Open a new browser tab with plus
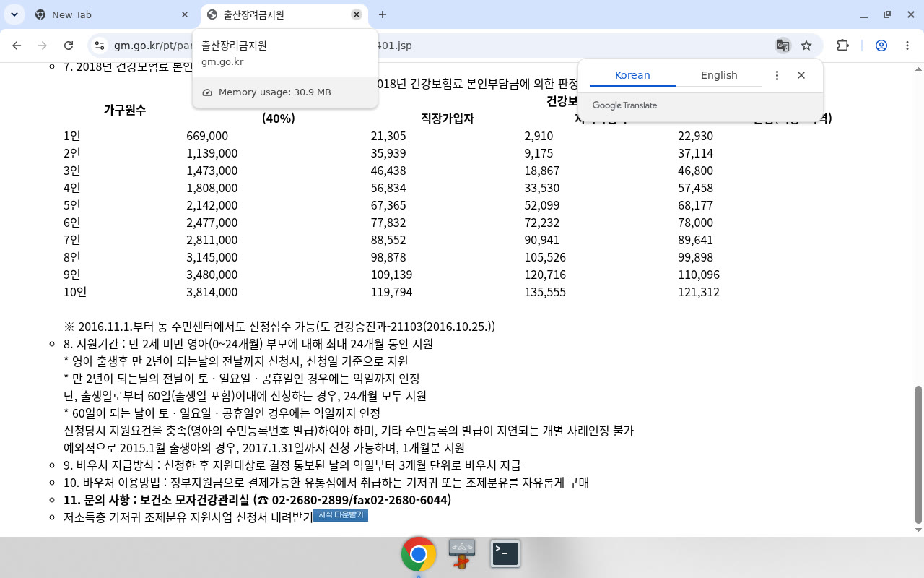 tap(383, 14)
